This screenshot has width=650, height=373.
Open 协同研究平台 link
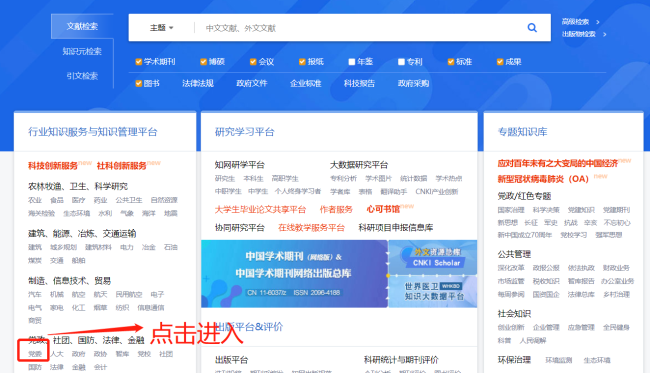click(240, 228)
